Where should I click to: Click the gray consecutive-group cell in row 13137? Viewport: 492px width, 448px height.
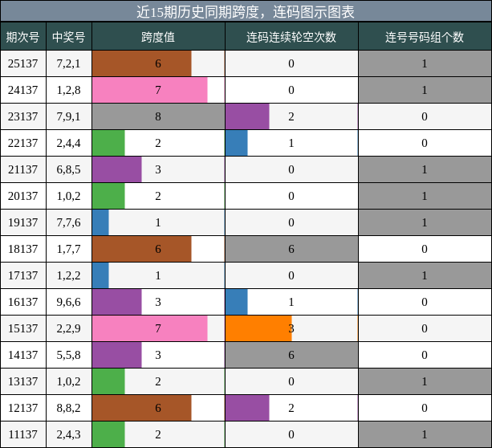point(425,381)
